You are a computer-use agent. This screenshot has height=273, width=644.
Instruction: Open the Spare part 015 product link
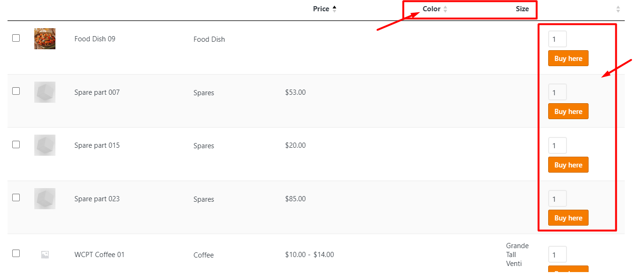[97, 145]
